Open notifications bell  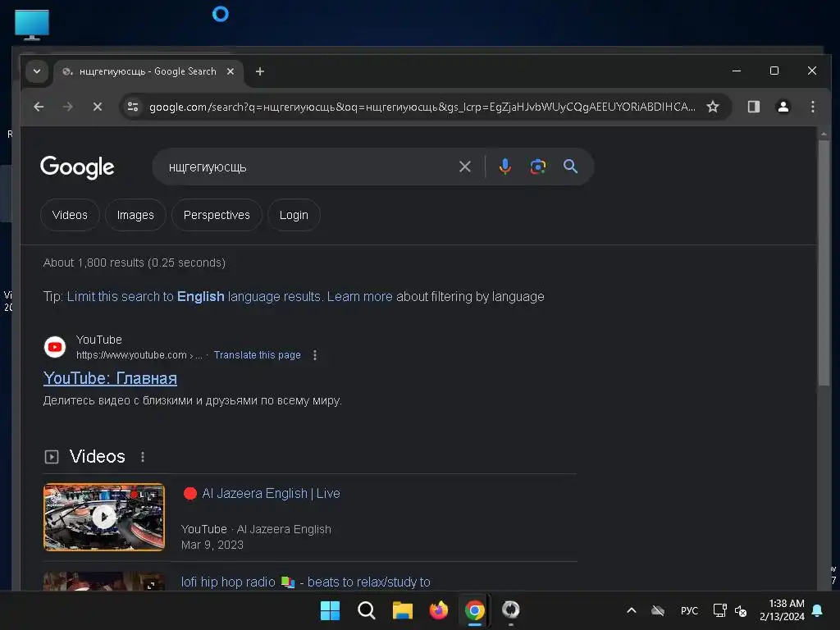point(818,610)
